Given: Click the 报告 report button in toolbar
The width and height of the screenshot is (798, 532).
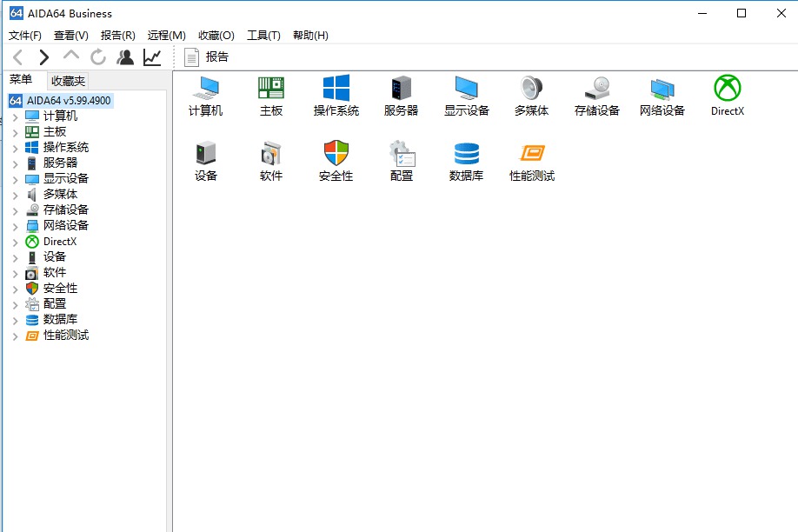Looking at the screenshot, I should click(207, 57).
